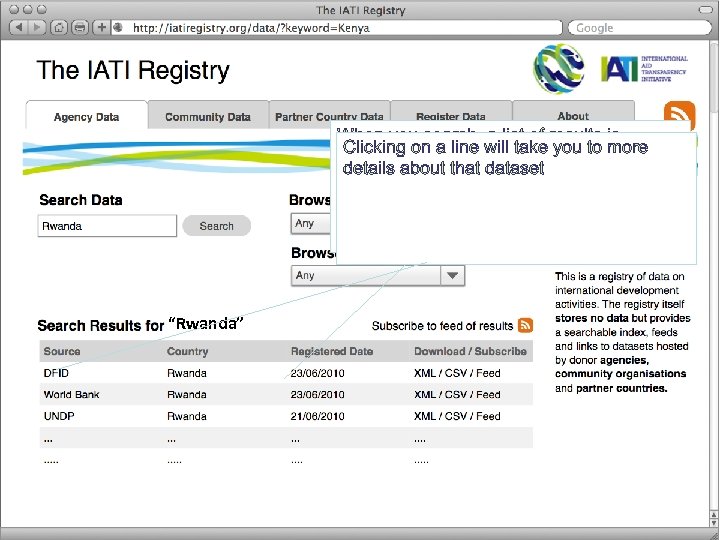Click The IATI Registry page heading
The image size is (720, 540).
133,70
